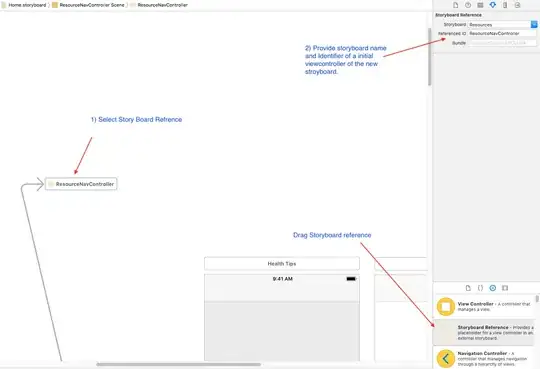This screenshot has width=540, height=369.
Task: Click the canvas horizontal scrollbar
Action: point(178,364)
